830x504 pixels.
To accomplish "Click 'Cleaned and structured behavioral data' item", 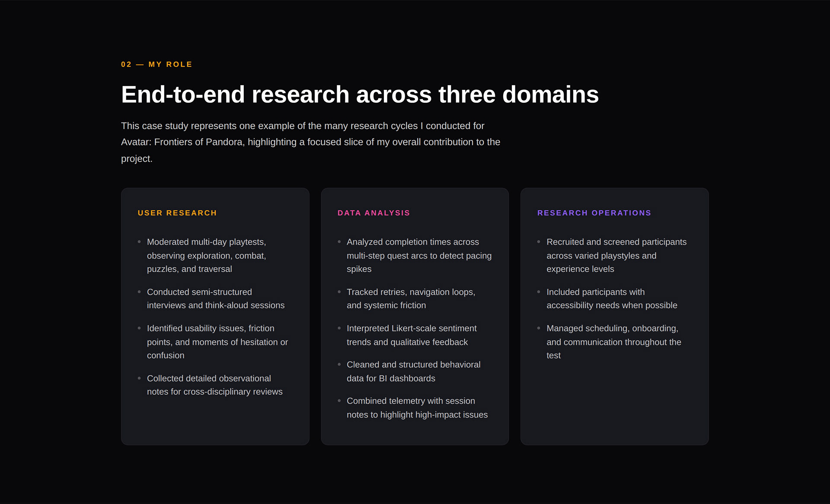I will pyautogui.click(x=413, y=371).
